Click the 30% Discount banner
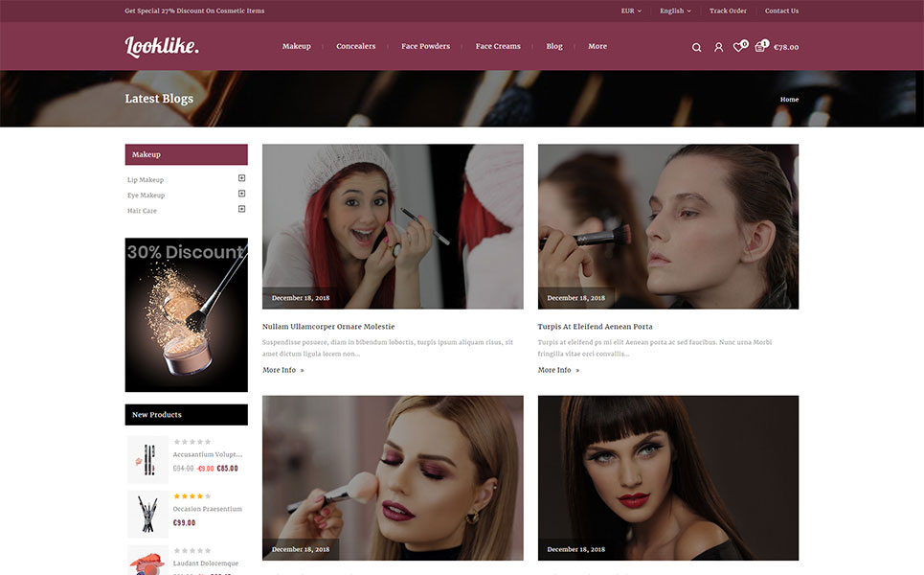Viewport: 924px width, 575px height. click(186, 315)
